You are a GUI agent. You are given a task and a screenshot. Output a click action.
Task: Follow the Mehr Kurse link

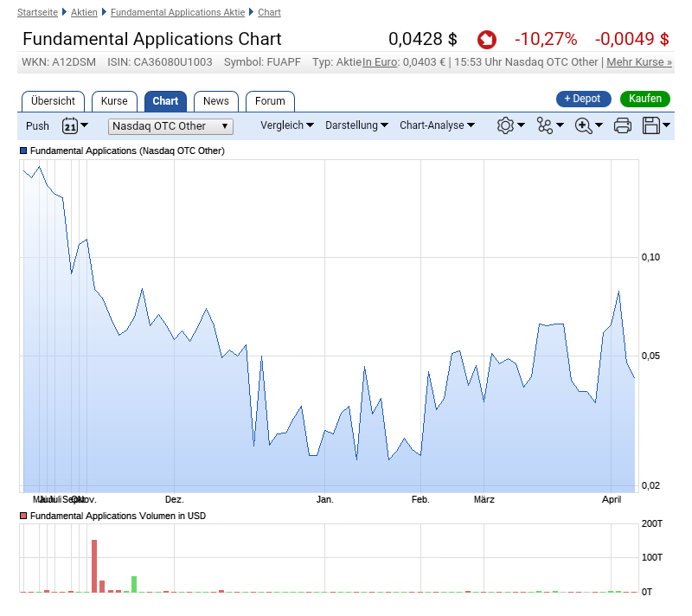[x=638, y=62]
